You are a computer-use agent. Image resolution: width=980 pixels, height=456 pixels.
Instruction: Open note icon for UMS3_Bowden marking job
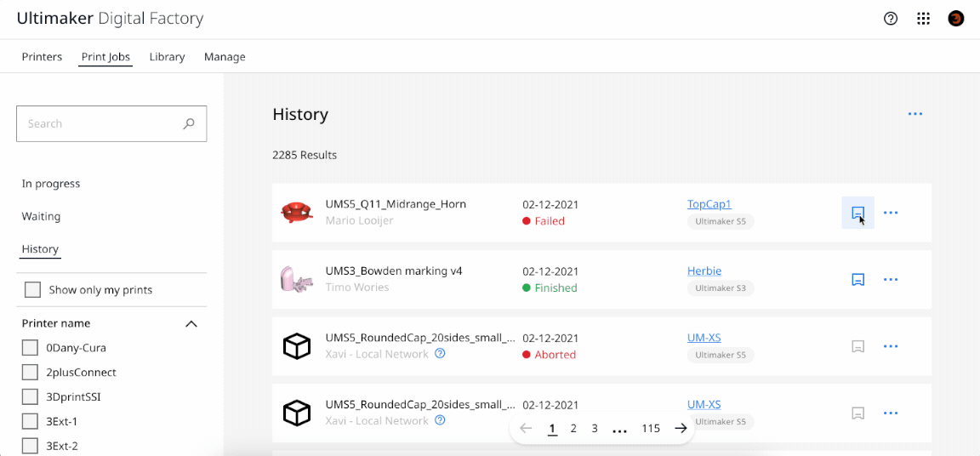click(x=857, y=280)
